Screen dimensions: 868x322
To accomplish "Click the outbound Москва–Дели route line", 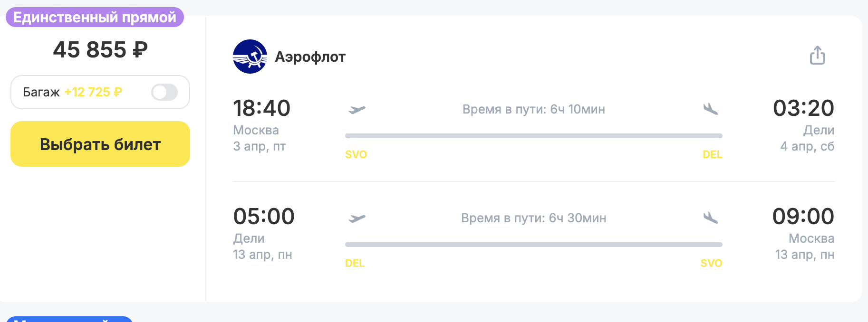I will [x=533, y=136].
